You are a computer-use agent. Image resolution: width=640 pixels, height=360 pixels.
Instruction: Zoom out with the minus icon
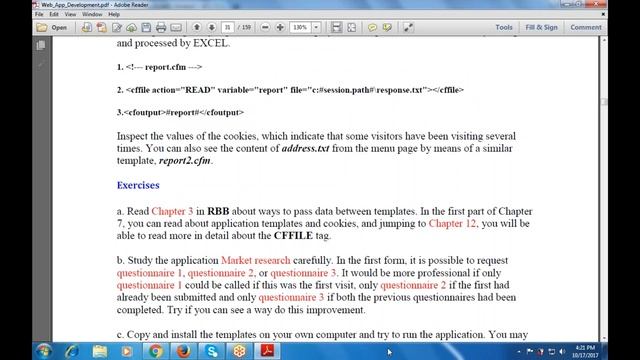[265, 27]
